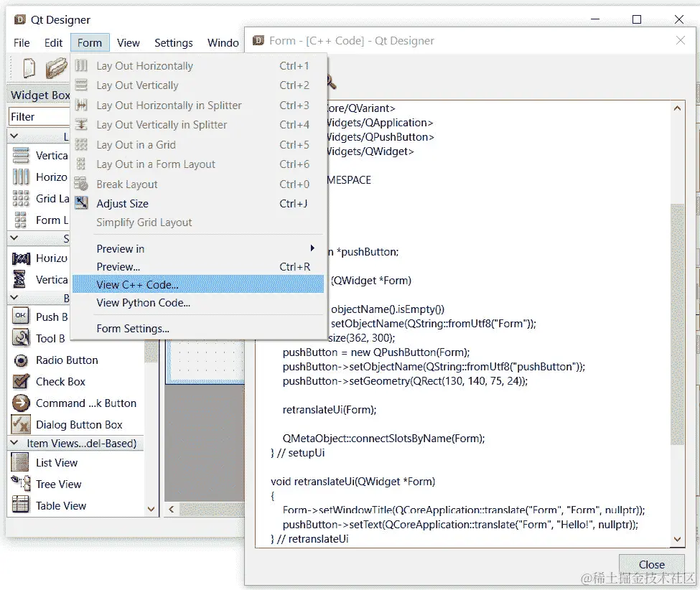700x590 pixels.
Task: Collapse the Layouts category in Widget Box
Action: (x=14, y=136)
